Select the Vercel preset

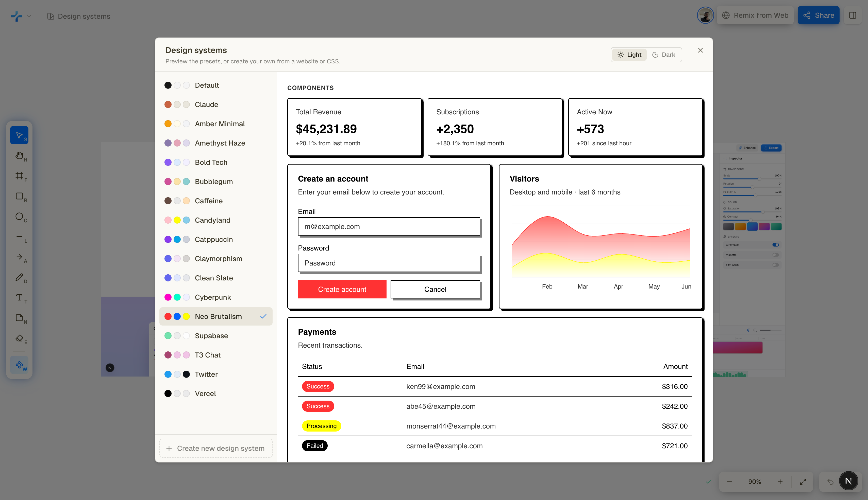point(216,394)
